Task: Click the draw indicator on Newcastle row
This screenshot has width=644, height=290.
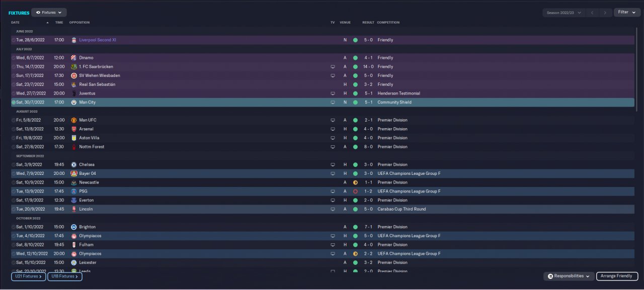Action: pyautogui.click(x=355, y=182)
